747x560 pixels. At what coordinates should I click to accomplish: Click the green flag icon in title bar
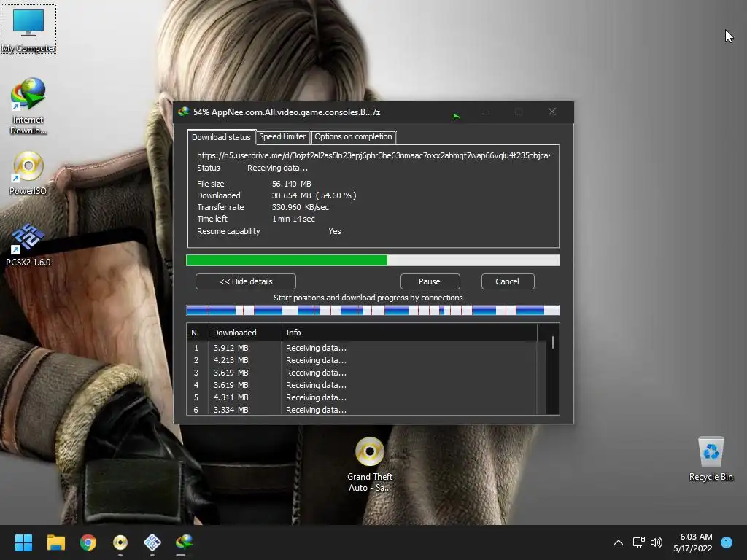click(457, 116)
